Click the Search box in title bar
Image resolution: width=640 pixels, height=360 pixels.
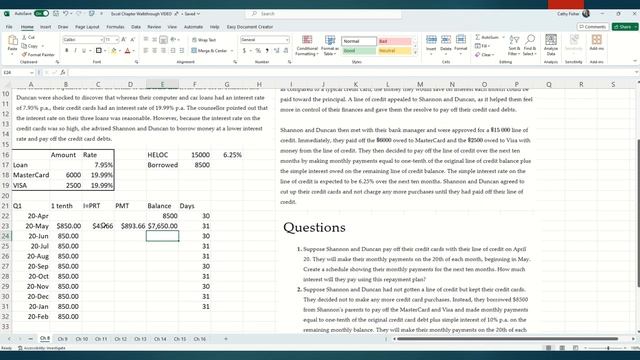point(323,14)
